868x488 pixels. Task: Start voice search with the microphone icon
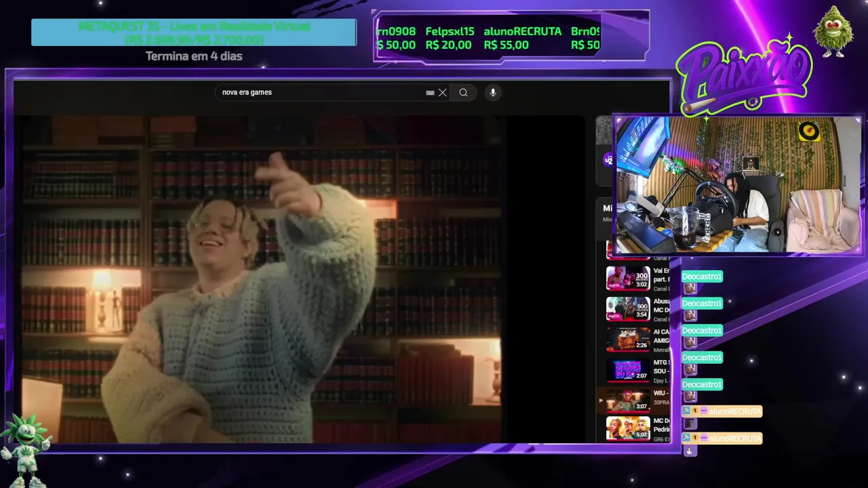point(493,93)
